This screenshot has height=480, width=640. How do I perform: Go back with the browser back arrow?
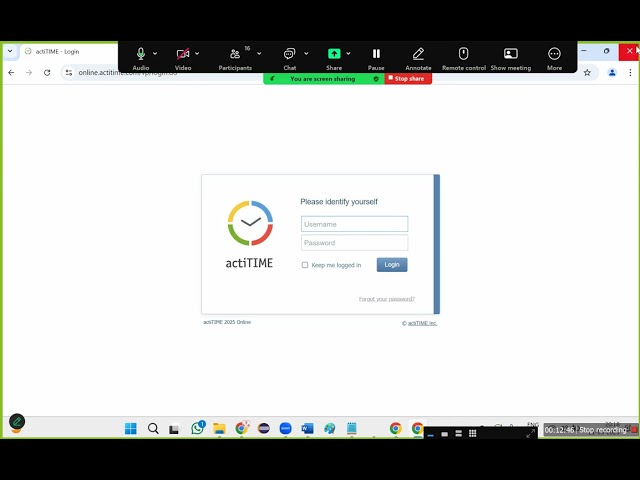coord(11,73)
